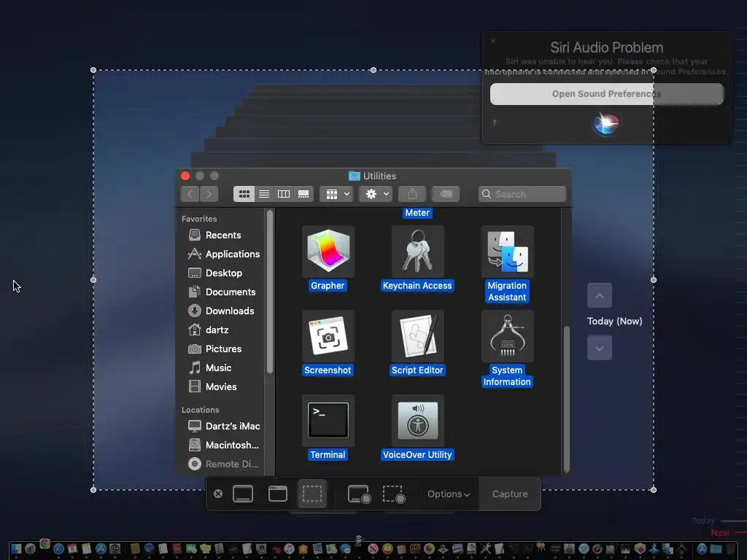Go forward in Finder
The height and width of the screenshot is (560, 747).
(209, 194)
